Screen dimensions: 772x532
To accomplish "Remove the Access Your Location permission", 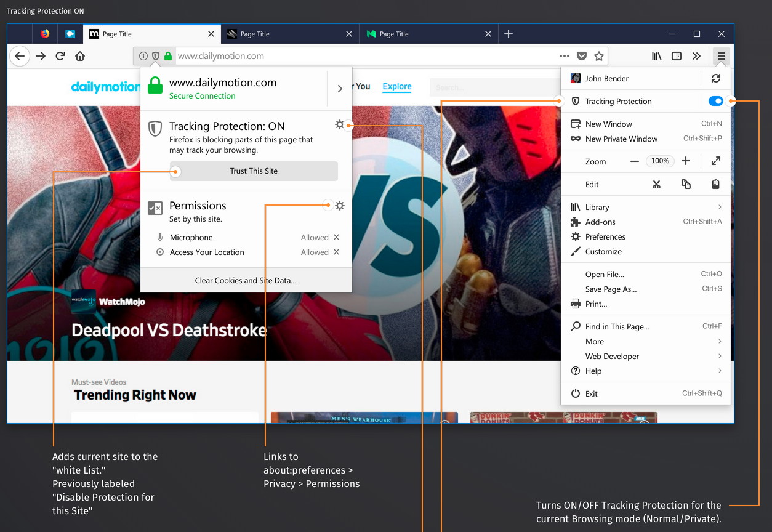I will (336, 252).
